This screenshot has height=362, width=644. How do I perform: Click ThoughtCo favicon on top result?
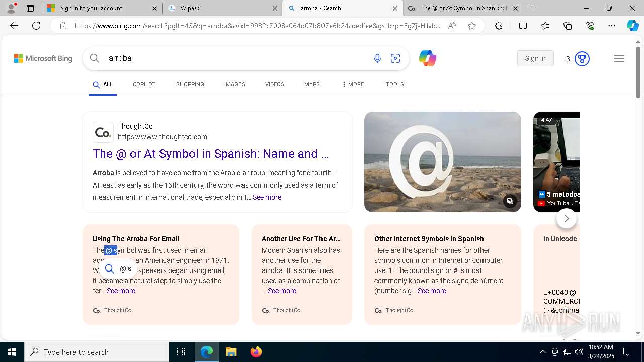coord(103,132)
